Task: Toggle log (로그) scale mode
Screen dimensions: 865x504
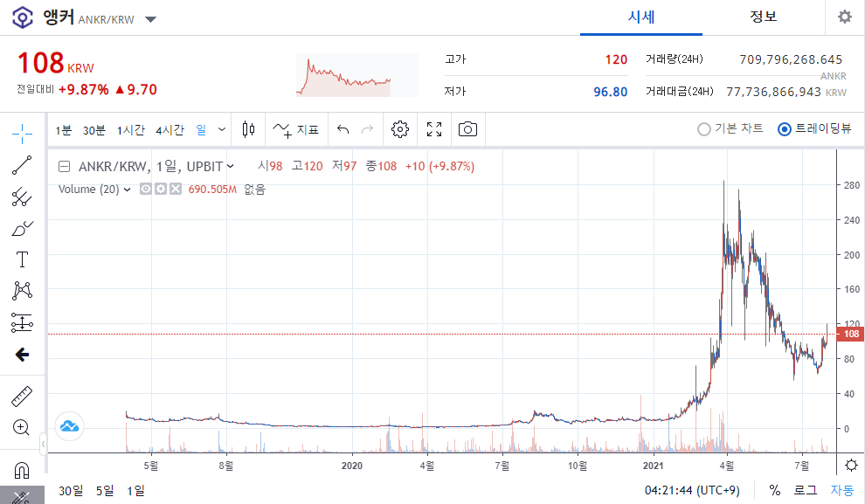Action: point(806,490)
